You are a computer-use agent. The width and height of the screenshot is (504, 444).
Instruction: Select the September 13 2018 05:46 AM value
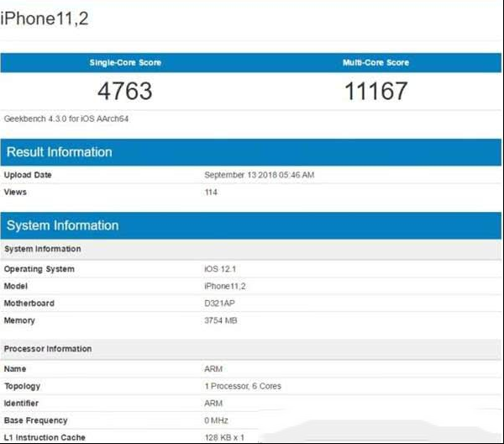coord(259,175)
